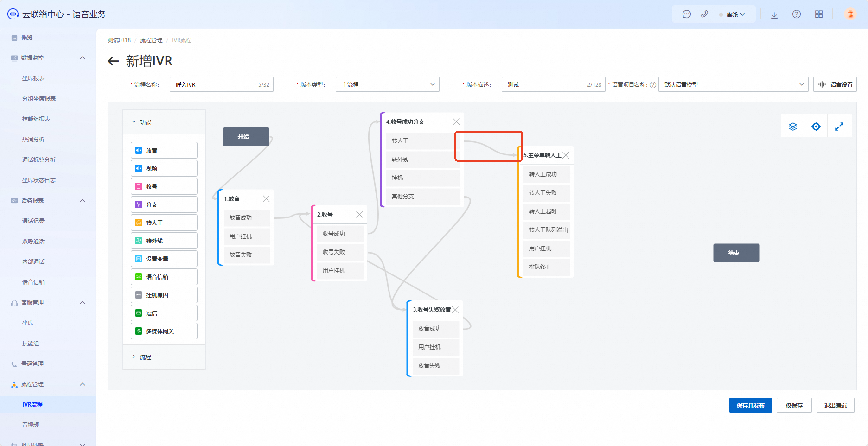Click the help icon beside 语音项目名称

(x=653, y=85)
